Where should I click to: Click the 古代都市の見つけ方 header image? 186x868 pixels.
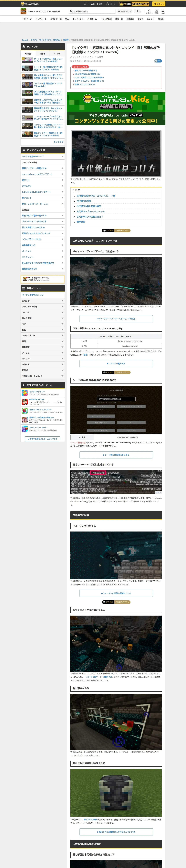(x=116, y=153)
